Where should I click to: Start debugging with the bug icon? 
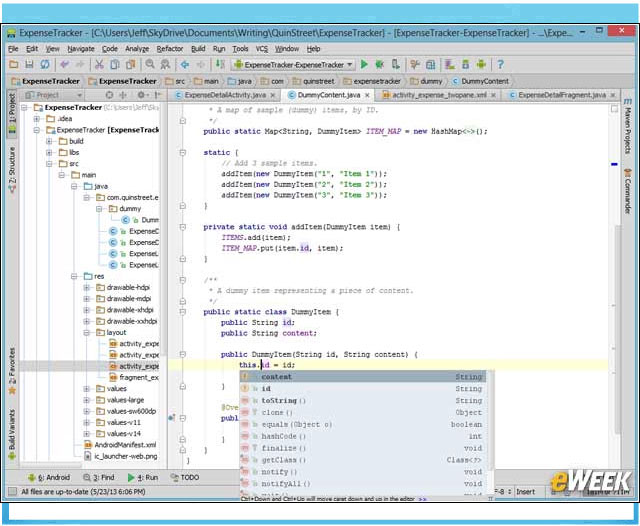point(380,64)
